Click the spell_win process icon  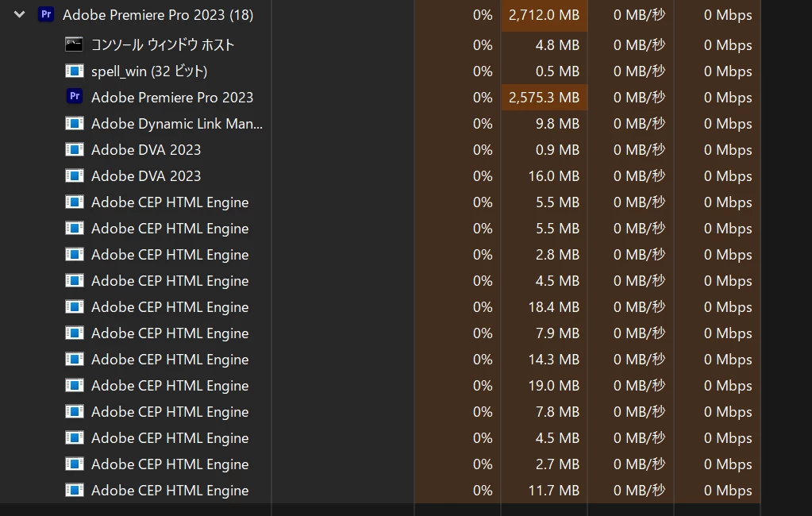(74, 71)
